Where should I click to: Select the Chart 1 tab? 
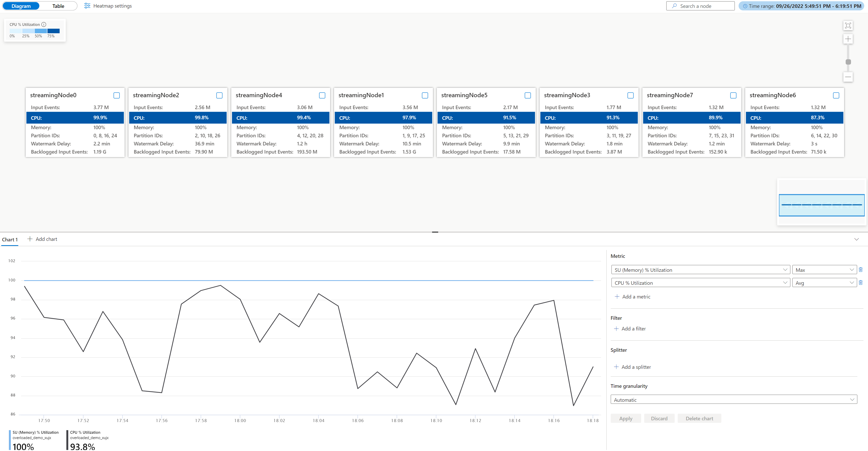[x=10, y=240]
